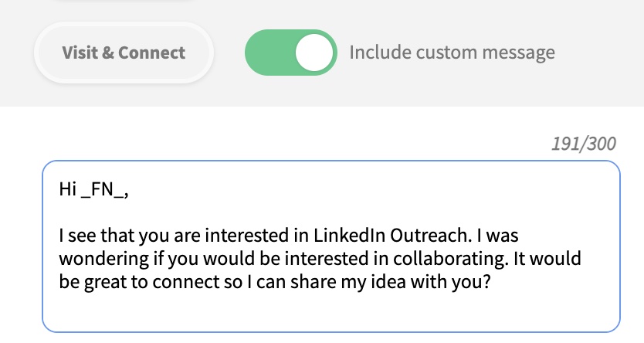The height and width of the screenshot is (343, 644).
Task: Click the Visit & Connect button
Action: (124, 53)
